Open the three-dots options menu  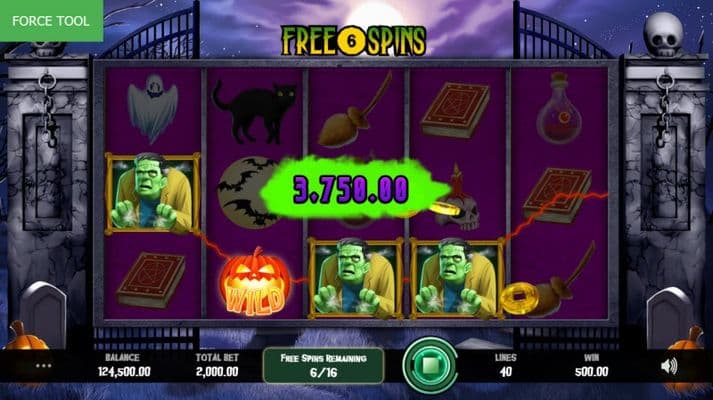[43, 366]
